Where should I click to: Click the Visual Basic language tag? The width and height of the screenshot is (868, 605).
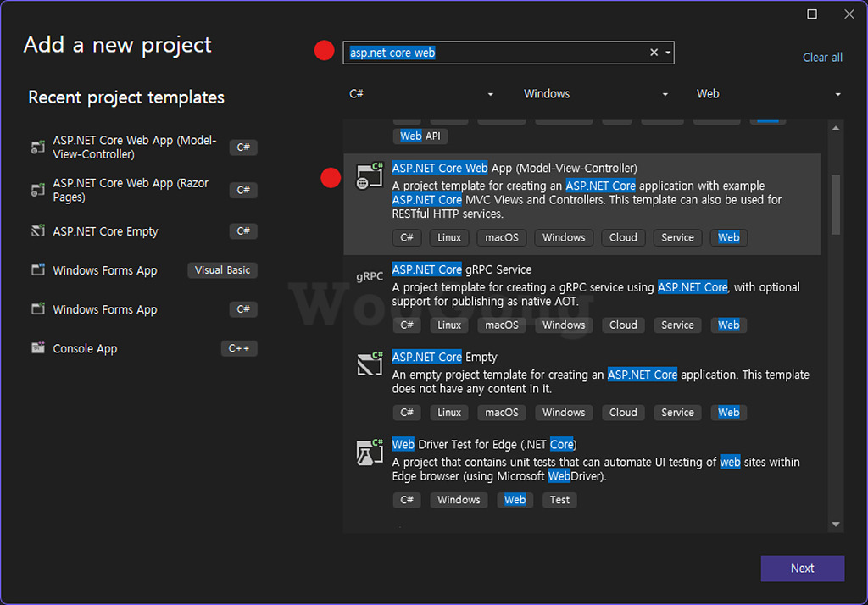pos(222,270)
